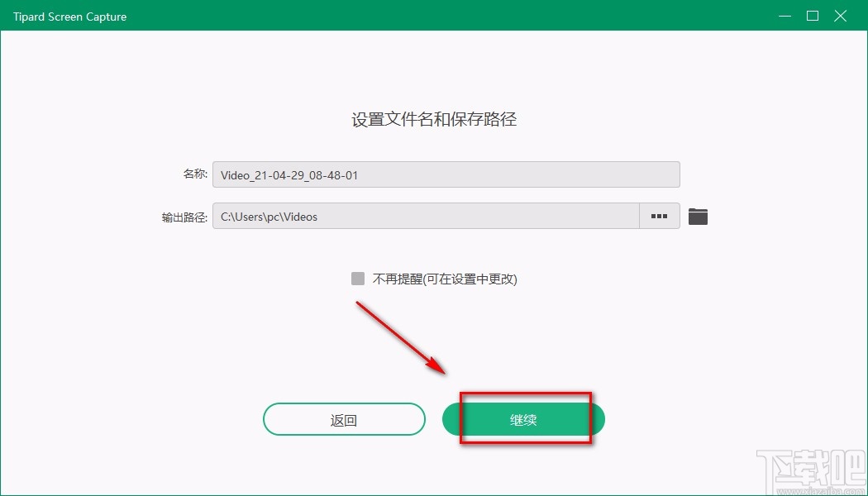Click inside the Video_21-04-29 name field
This screenshot has height=496, width=868.
tap(446, 174)
